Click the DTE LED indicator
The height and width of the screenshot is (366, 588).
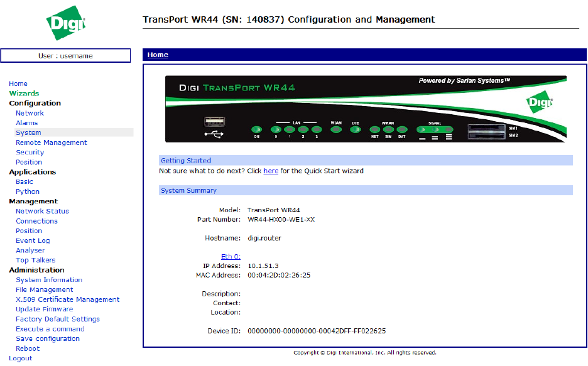coord(356,129)
